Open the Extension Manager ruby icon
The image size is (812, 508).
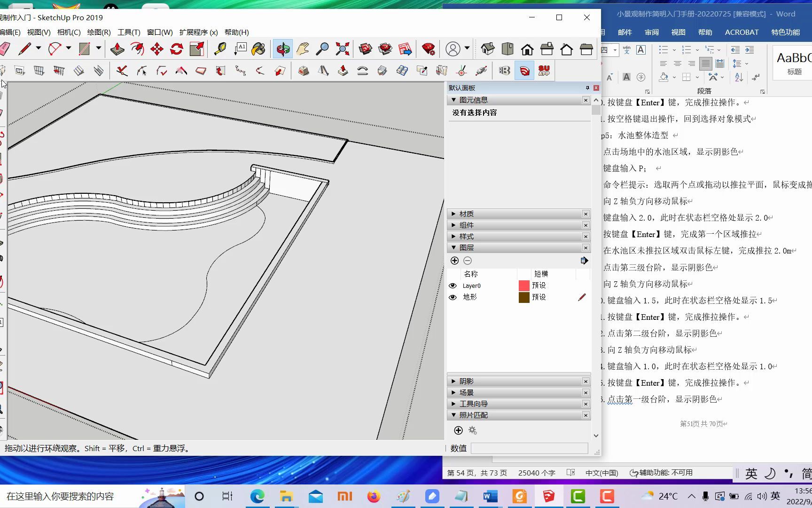coord(428,48)
